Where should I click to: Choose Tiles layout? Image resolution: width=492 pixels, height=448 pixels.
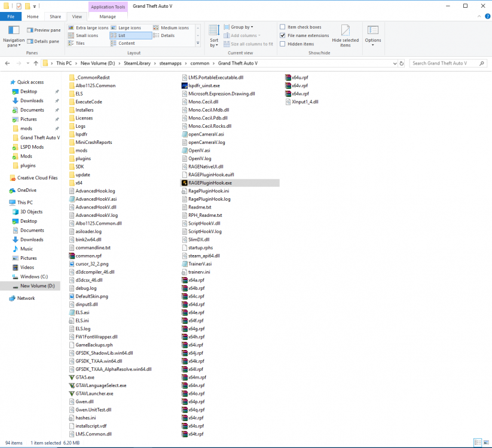tap(77, 43)
